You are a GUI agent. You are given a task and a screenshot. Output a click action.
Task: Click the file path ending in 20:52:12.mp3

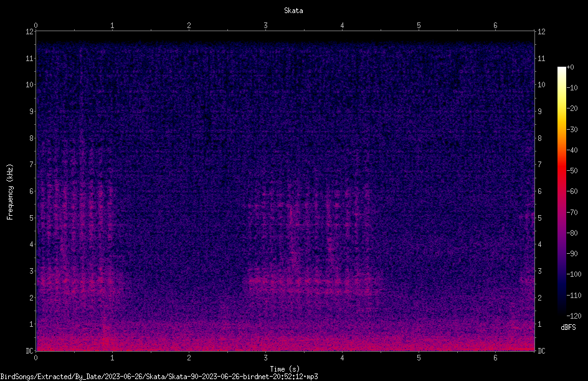[x=159, y=377]
